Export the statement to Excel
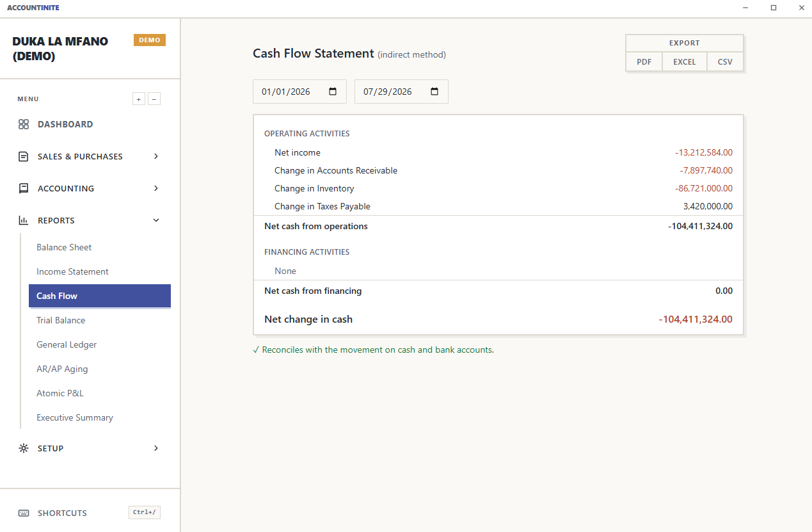This screenshot has width=812, height=532. coord(685,62)
